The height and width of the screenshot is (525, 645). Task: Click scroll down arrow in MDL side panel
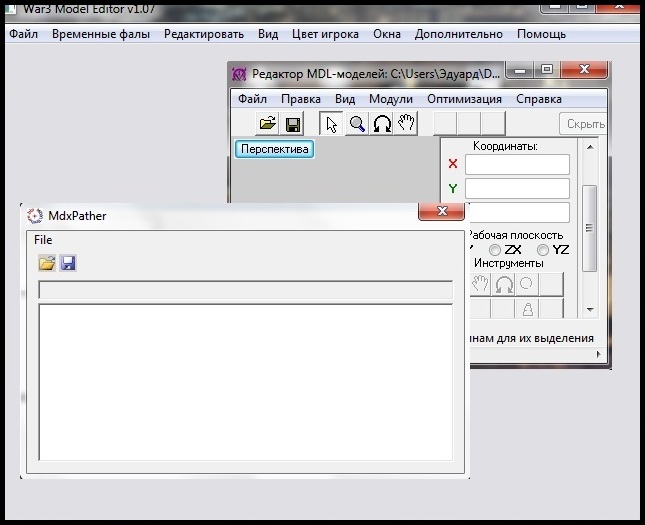pos(590,309)
